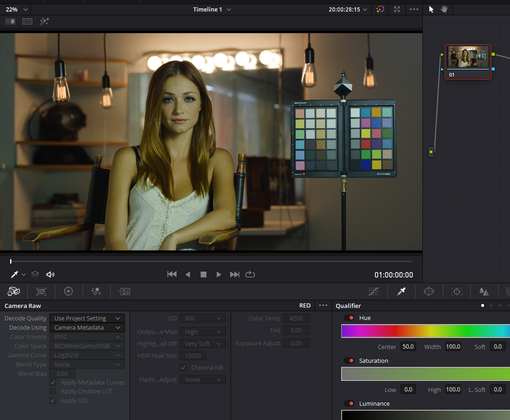Toggle the Split Screen viewer mode
Image resolution: width=510 pixels, height=420 pixels.
(x=27, y=22)
